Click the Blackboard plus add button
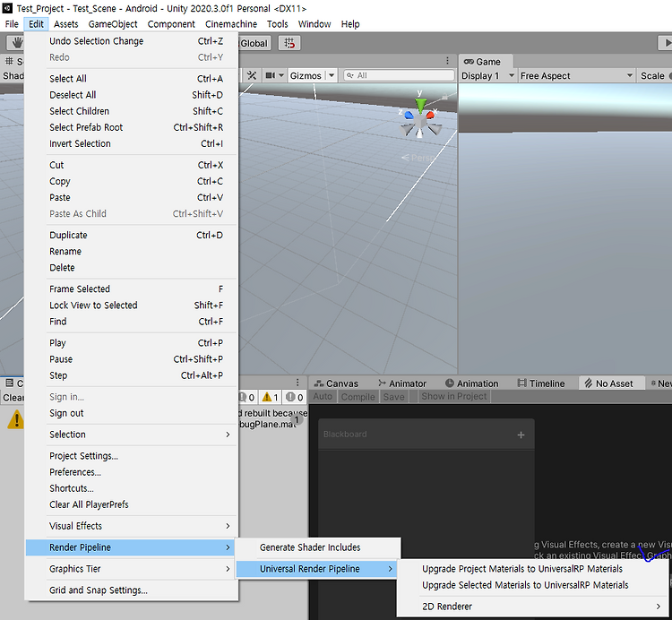The image size is (672, 620). tap(521, 435)
